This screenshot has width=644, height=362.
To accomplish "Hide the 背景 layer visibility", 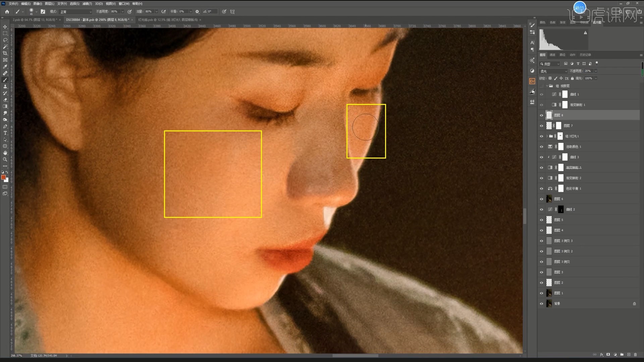I will (x=541, y=304).
